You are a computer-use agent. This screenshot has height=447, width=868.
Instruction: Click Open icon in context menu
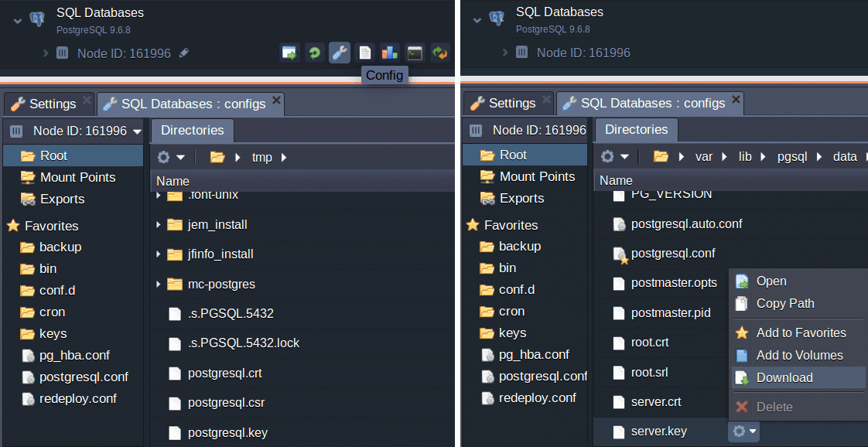[x=742, y=282]
